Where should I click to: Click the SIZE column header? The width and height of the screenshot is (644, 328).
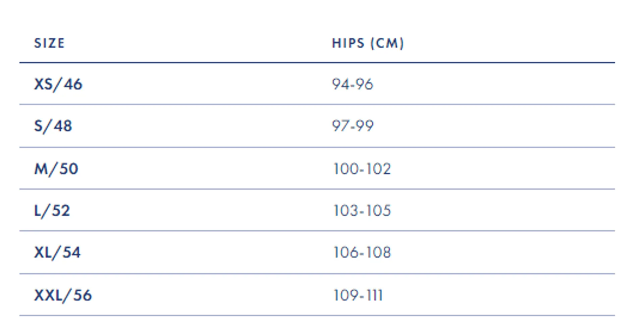point(49,43)
